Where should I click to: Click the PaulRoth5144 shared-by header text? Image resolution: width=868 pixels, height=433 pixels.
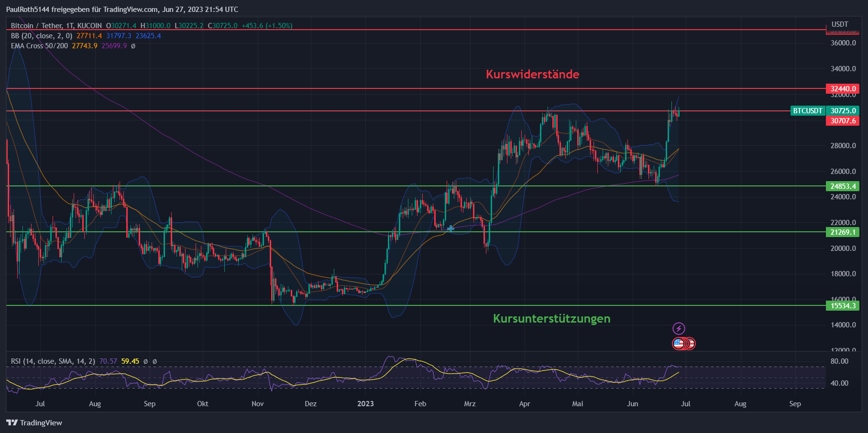(122, 10)
